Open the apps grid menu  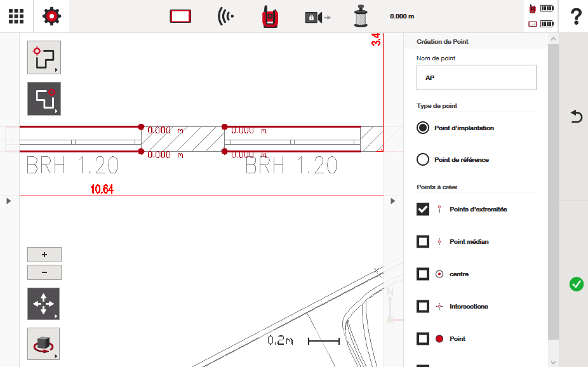pos(17,17)
